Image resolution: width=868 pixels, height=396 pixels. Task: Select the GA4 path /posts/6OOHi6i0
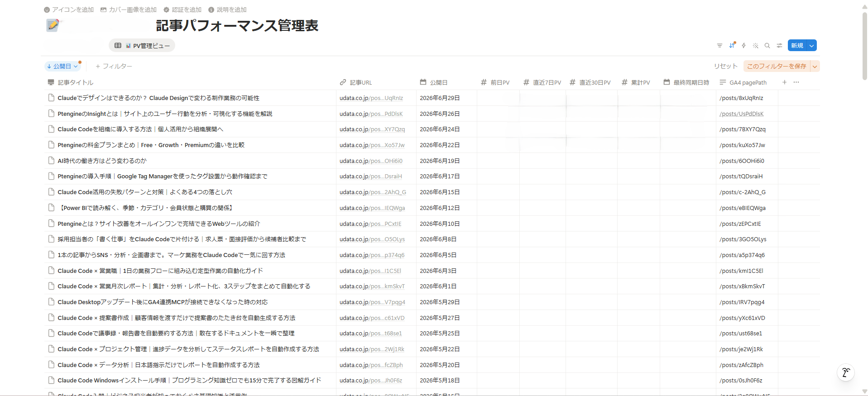(742, 161)
